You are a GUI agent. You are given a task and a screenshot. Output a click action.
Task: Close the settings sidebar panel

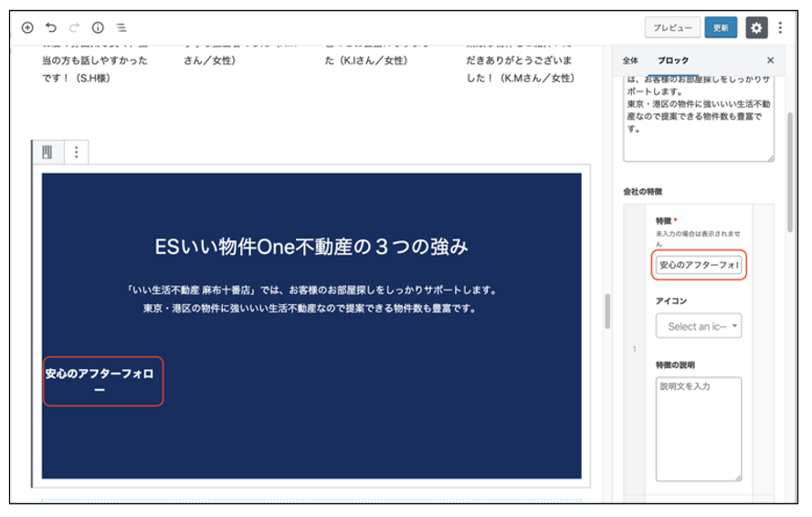pos(770,60)
